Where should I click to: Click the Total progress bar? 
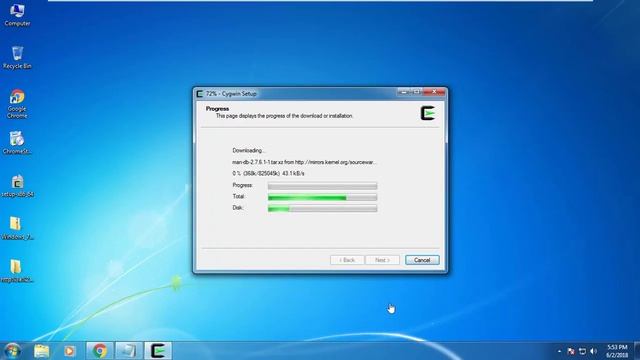coord(322,197)
